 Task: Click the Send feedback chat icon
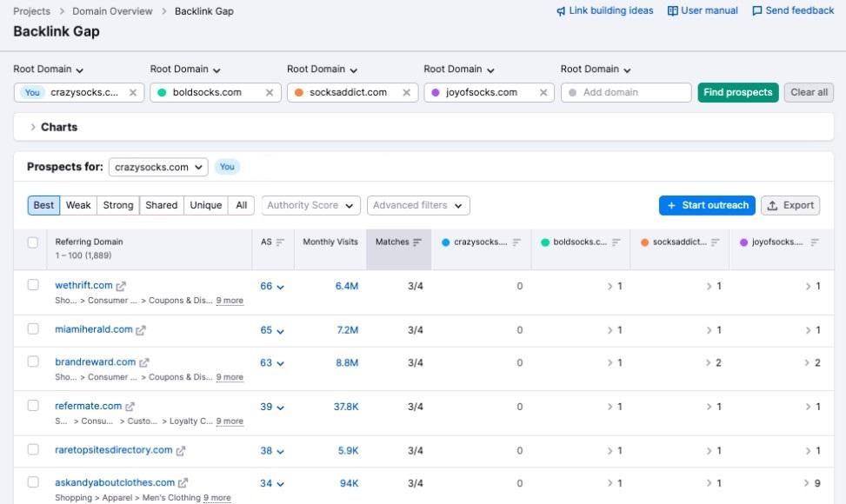pyautogui.click(x=757, y=10)
